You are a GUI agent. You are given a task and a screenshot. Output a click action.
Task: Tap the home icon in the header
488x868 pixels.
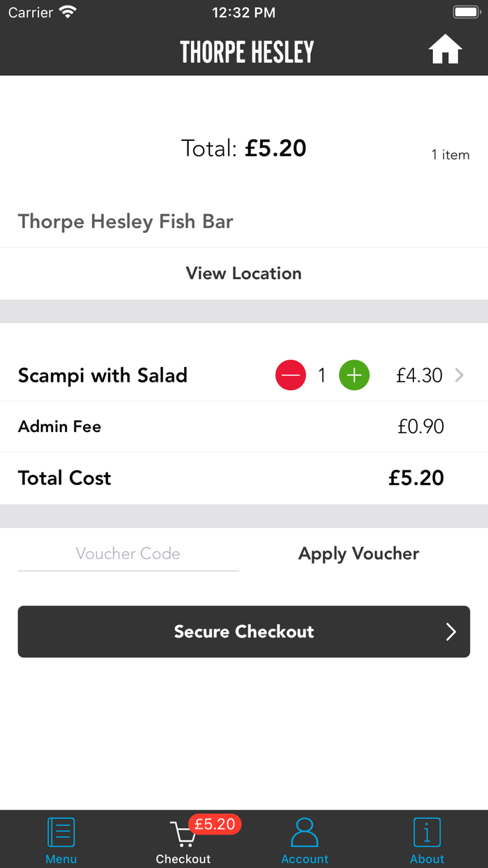(445, 49)
